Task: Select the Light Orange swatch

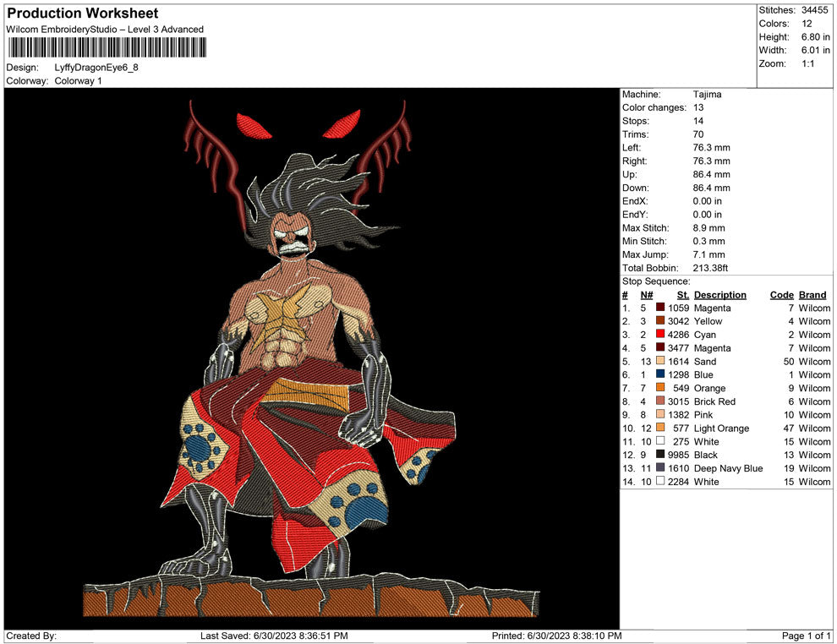Action: coord(660,428)
